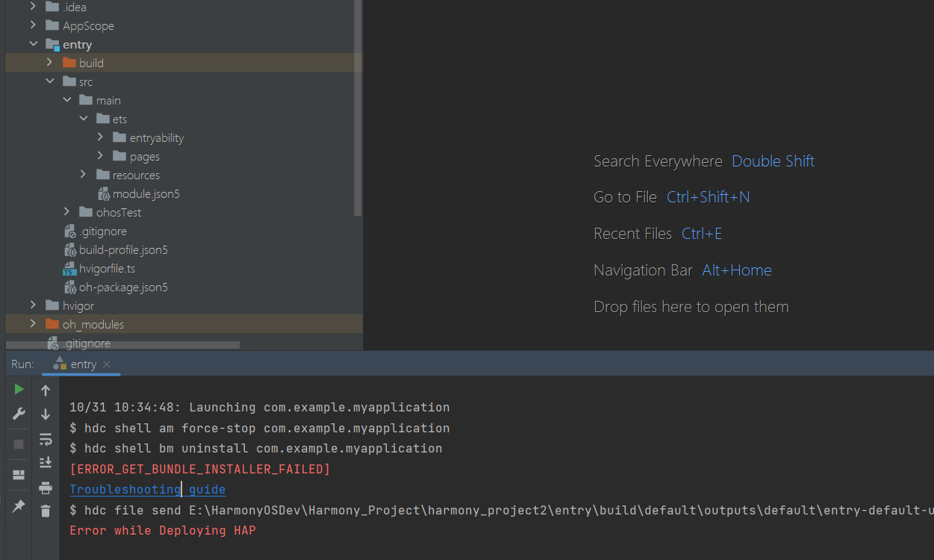Open the Troubleshooting guide link
934x560 pixels.
pyautogui.click(x=147, y=490)
